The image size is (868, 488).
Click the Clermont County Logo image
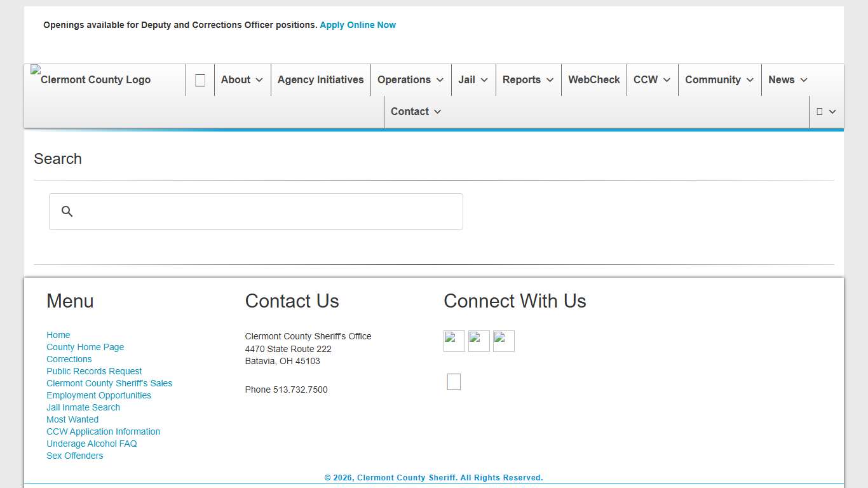pos(91,79)
